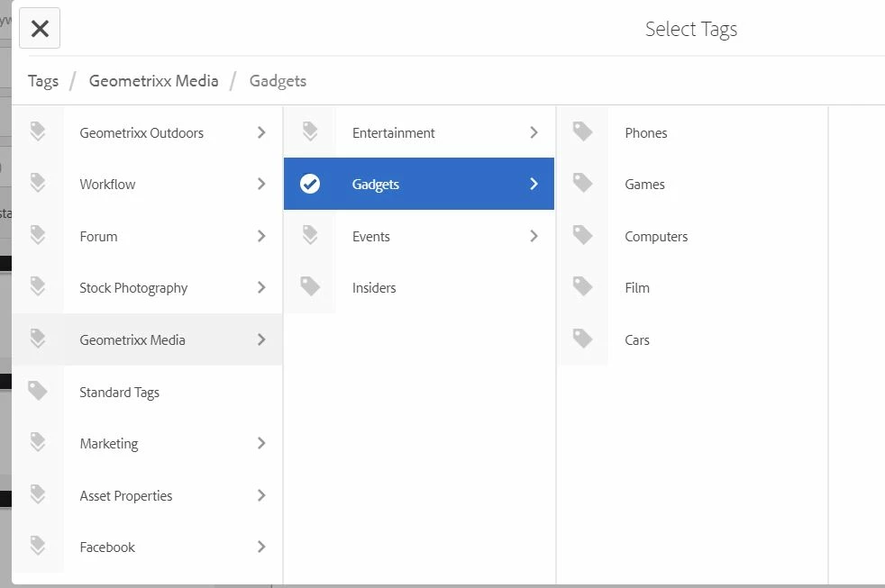Viewport: 885px width, 588px height.
Task: Click the highlighted Gadgets label
Action: [x=375, y=185]
